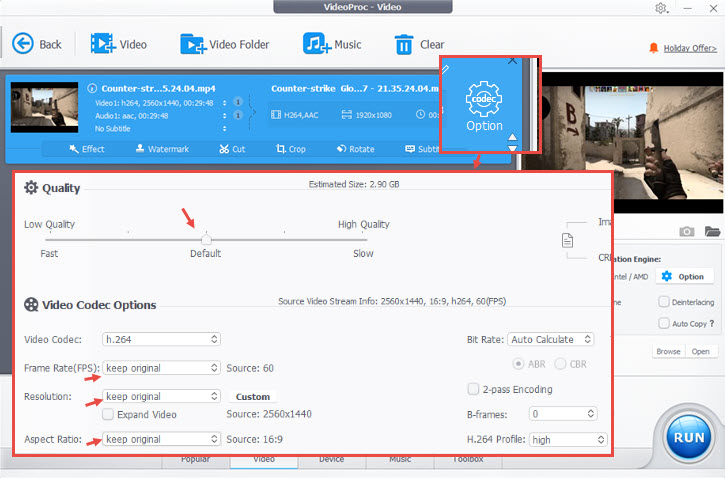Open the Bit Rate Auto Calculate dropdown
Image resolution: width=725 pixels, height=478 pixels.
(550, 339)
